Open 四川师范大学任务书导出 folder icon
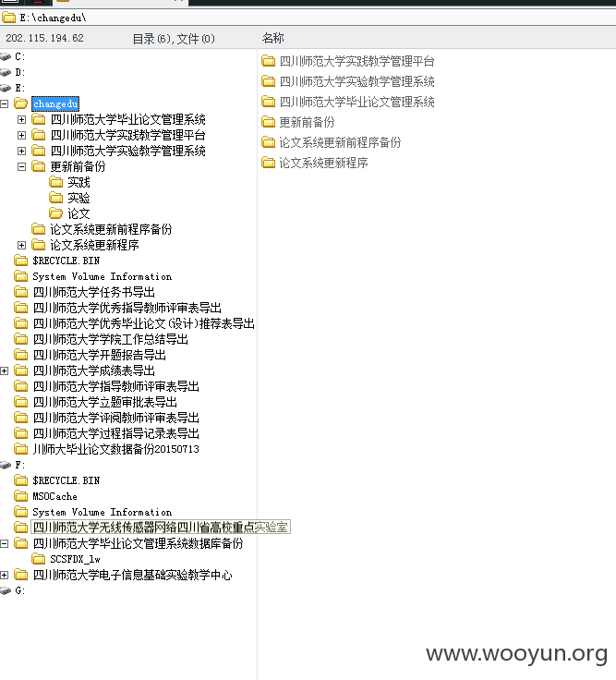 pos(21,292)
